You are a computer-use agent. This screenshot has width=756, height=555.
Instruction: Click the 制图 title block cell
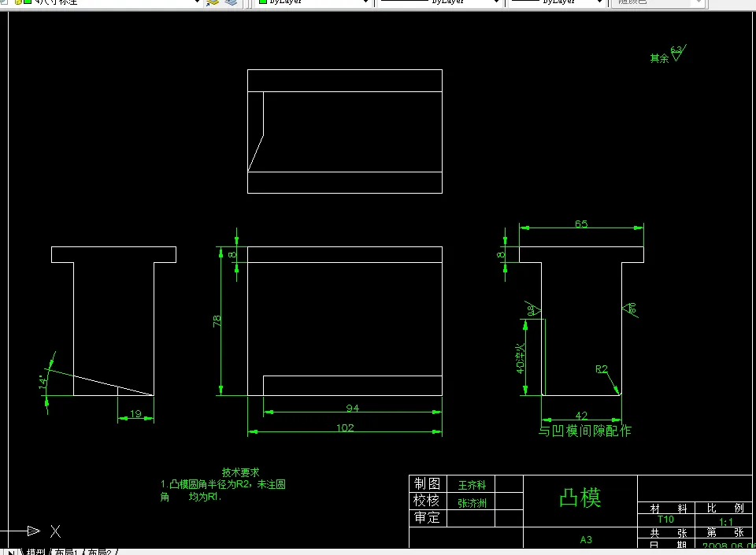click(x=428, y=483)
